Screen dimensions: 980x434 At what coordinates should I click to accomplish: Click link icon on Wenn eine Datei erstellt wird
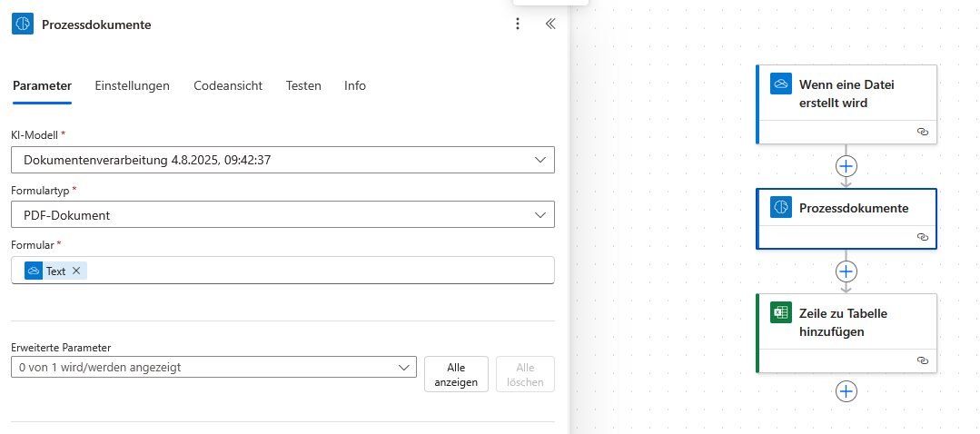pos(923,132)
